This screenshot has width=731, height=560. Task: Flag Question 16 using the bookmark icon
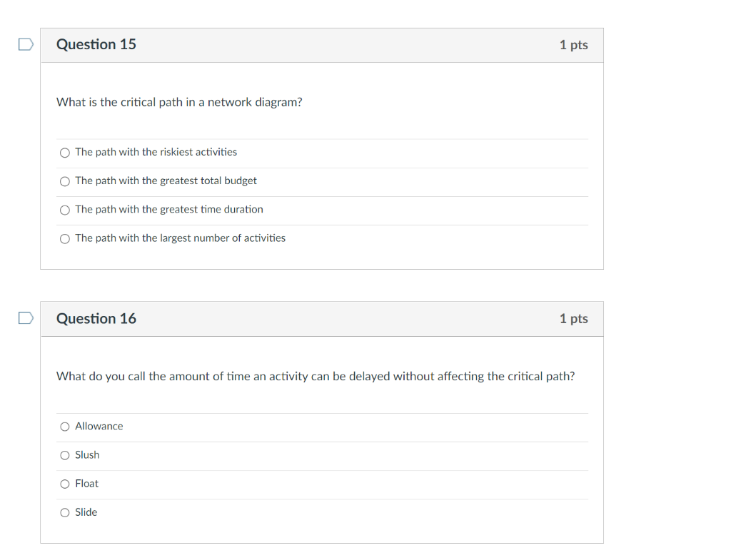26,318
